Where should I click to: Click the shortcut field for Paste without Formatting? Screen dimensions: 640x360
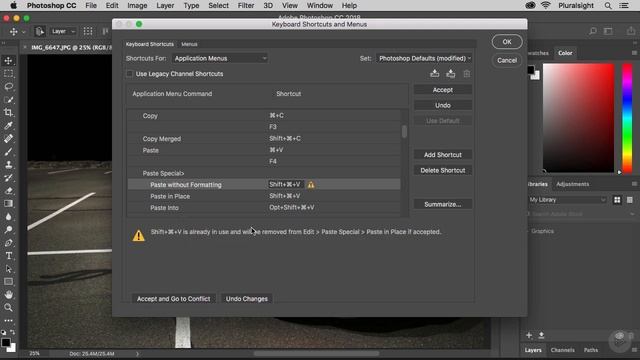pyautogui.click(x=285, y=184)
